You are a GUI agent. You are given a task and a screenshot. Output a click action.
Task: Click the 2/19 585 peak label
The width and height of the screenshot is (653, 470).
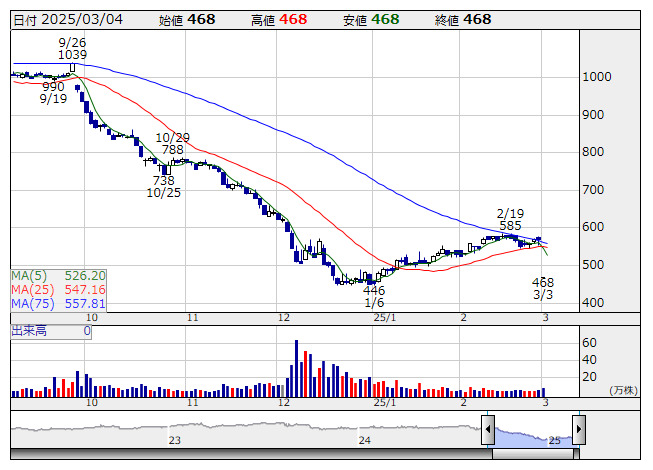(x=510, y=219)
